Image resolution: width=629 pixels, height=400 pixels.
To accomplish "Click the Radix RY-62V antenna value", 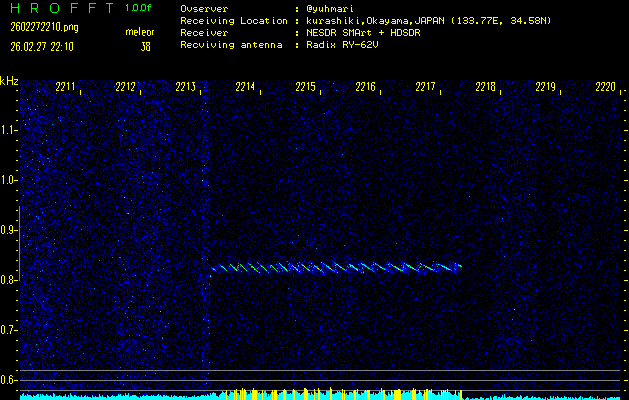I will (342, 45).
